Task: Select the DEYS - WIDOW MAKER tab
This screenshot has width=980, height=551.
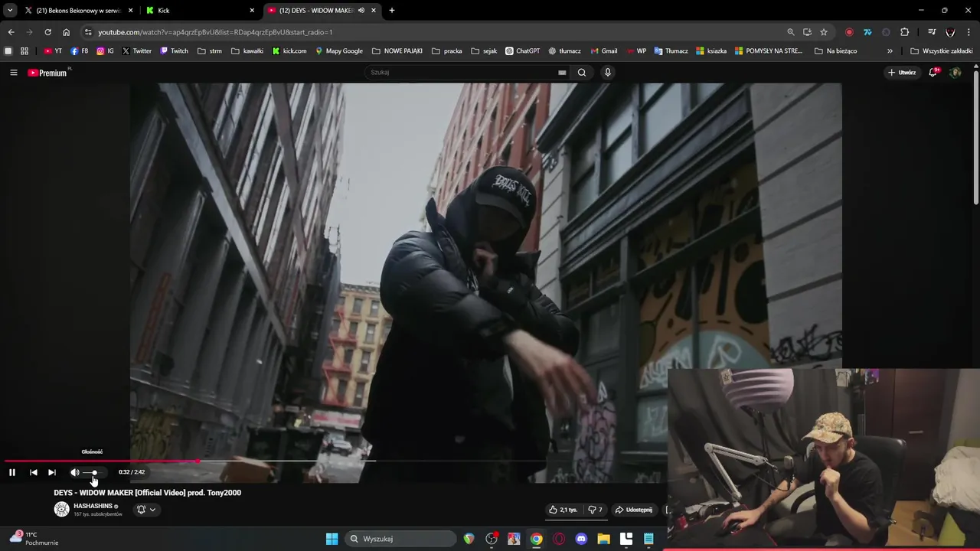Action: pyautogui.click(x=315, y=10)
